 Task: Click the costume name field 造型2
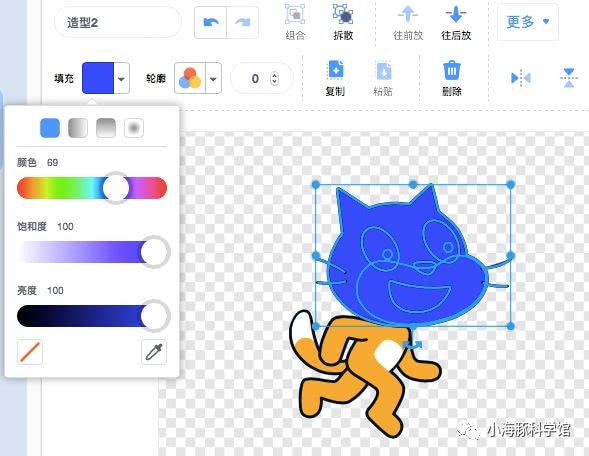click(x=118, y=23)
